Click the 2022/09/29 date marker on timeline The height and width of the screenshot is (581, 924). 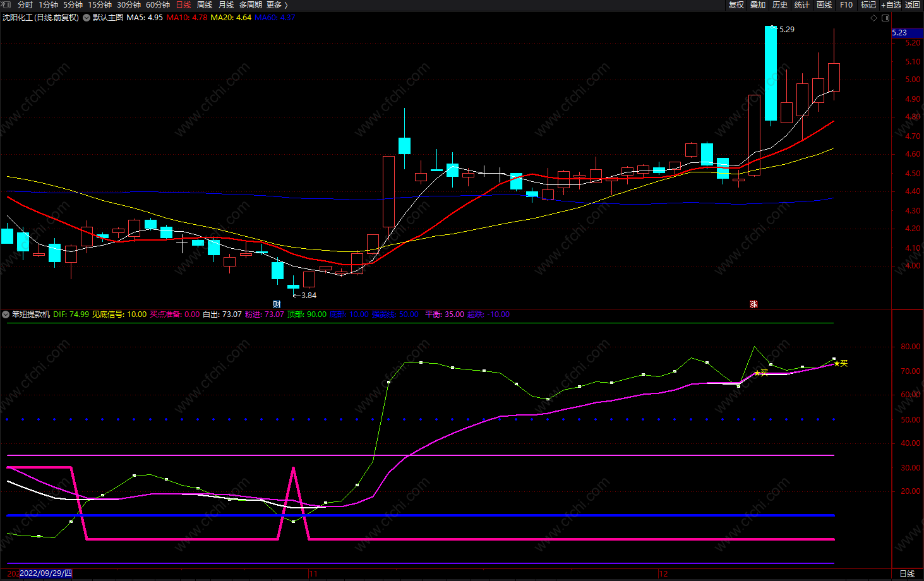pyautogui.click(x=45, y=573)
